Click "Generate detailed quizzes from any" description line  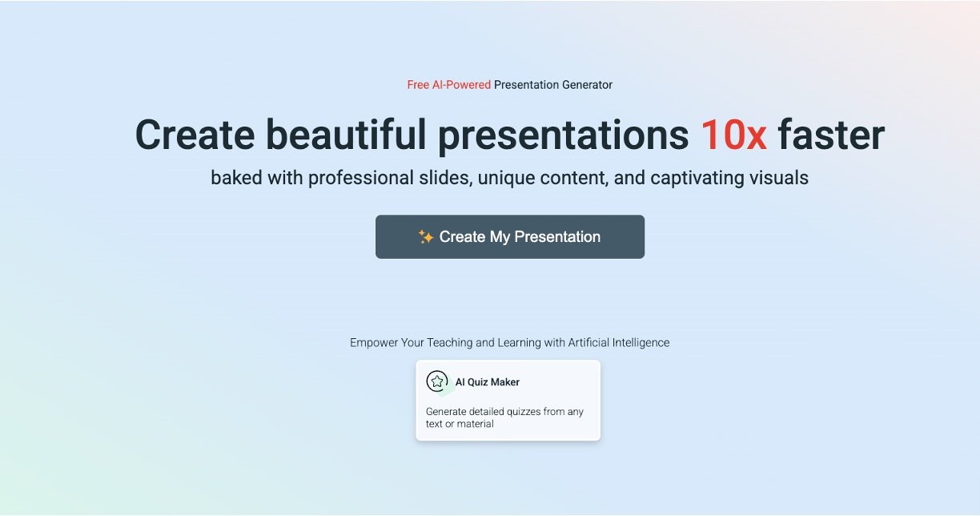click(x=504, y=412)
